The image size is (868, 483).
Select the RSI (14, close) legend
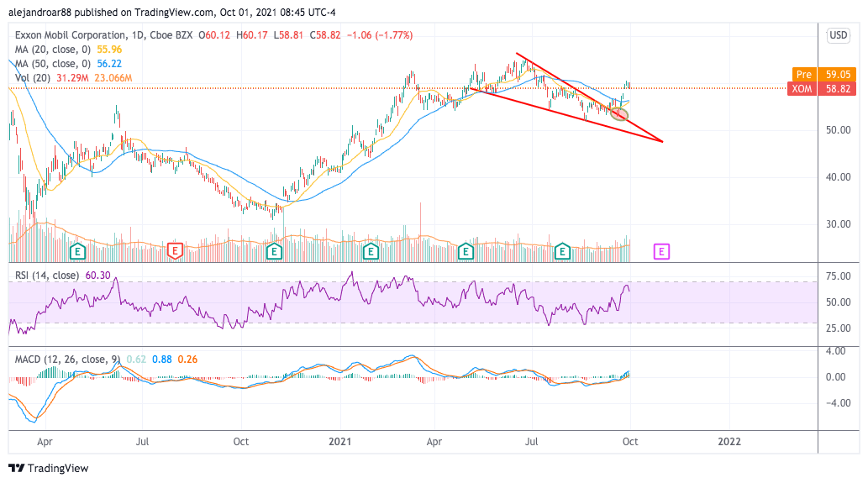pos(46,275)
